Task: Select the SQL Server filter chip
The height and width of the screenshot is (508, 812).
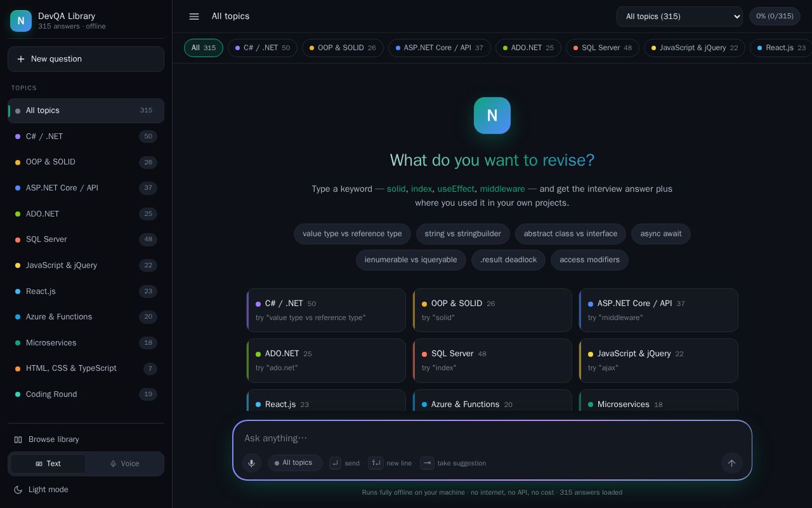Action: (603, 48)
